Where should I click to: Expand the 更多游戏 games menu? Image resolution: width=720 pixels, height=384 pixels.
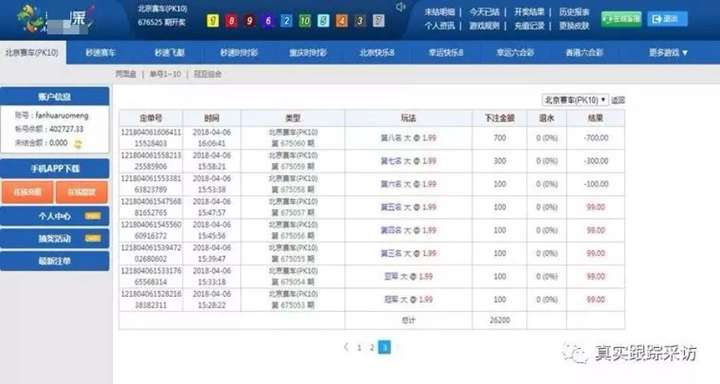coord(668,53)
